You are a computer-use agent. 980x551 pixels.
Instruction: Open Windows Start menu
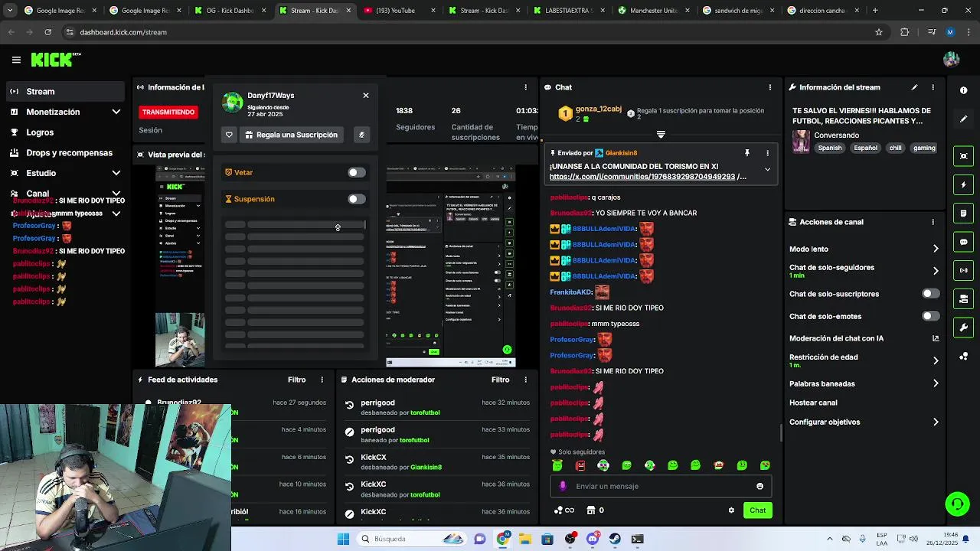point(344,539)
